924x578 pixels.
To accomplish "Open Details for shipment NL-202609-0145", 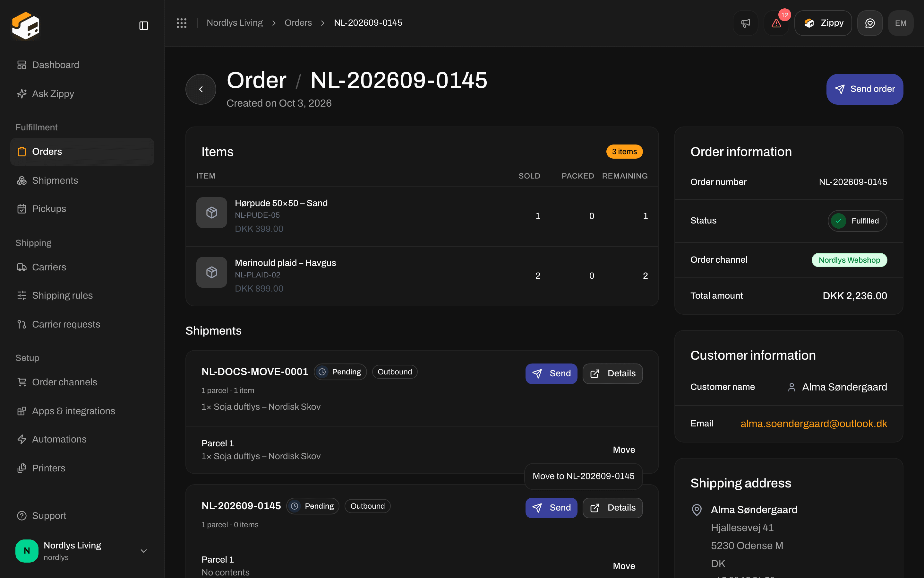I will point(612,508).
